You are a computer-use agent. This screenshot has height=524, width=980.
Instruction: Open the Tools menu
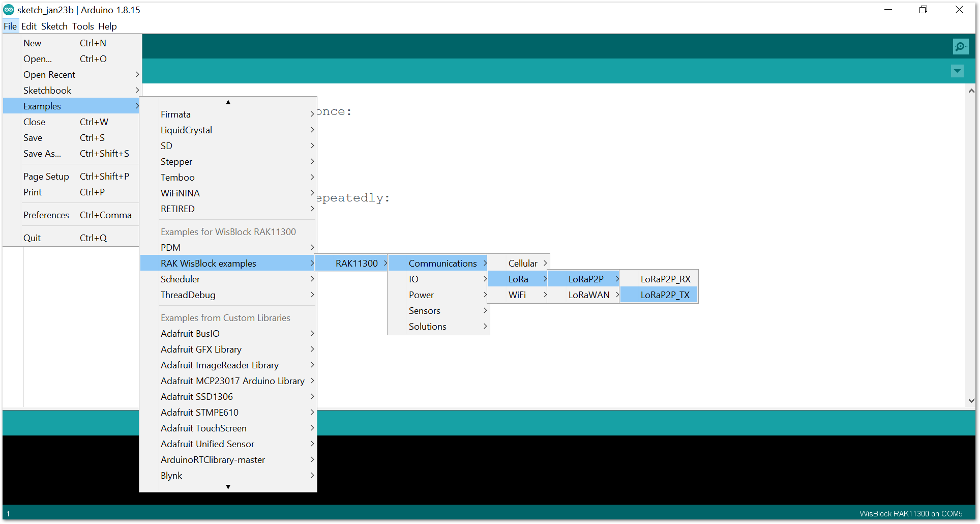click(83, 26)
